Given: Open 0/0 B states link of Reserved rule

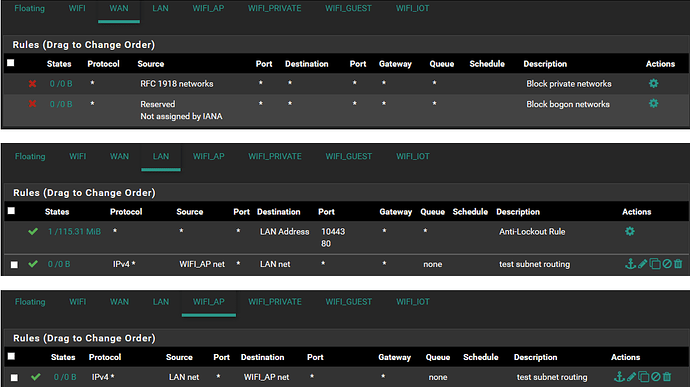Looking at the screenshot, I should tap(61, 104).
